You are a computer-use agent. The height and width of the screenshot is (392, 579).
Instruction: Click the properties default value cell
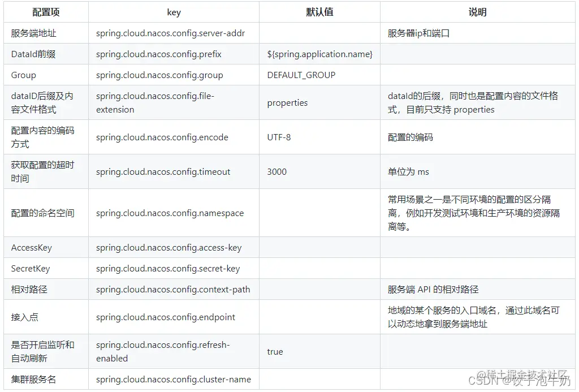(x=286, y=103)
